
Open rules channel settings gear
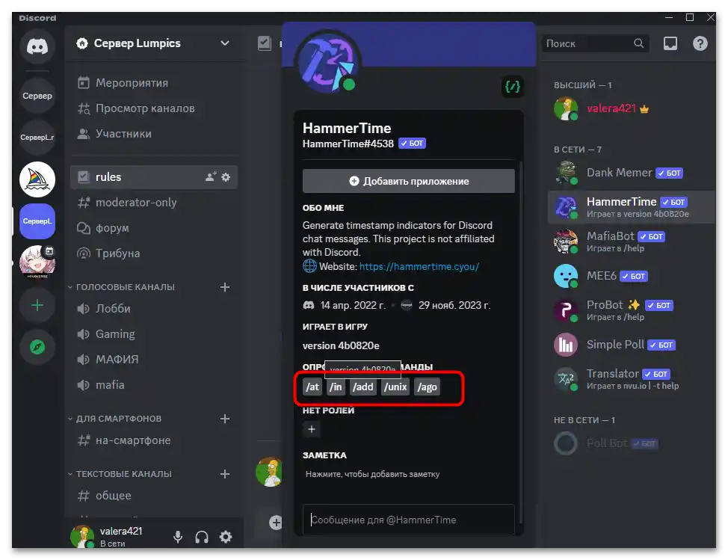[226, 177]
